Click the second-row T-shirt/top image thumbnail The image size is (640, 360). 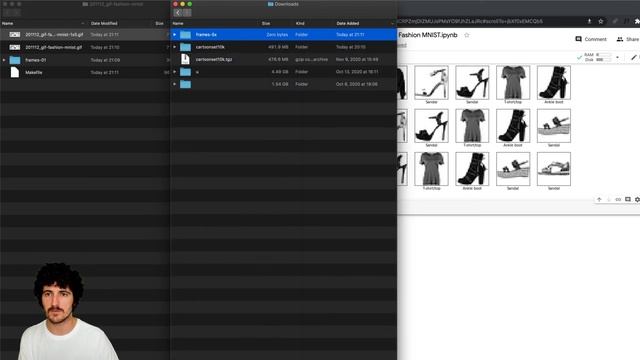pos(472,126)
